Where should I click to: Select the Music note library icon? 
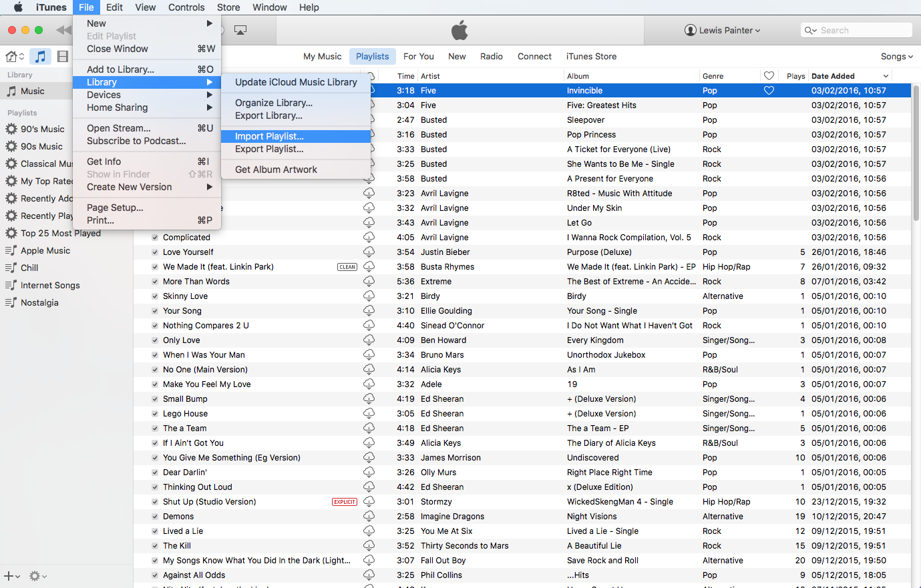41,57
